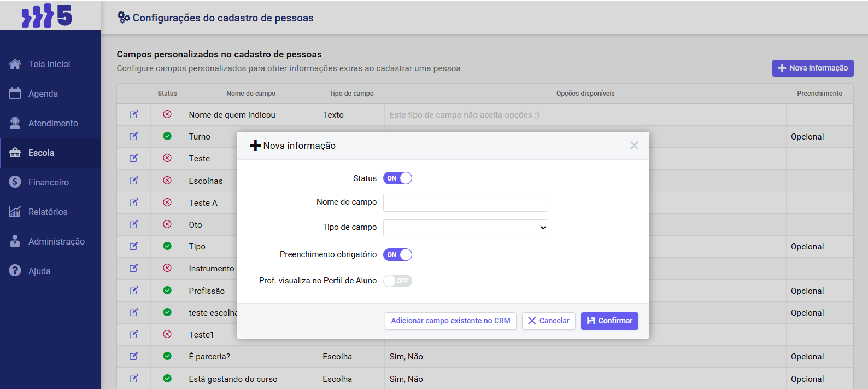Click the Nome do campo text field
Viewport: 868px width, 389px height.
(465, 202)
